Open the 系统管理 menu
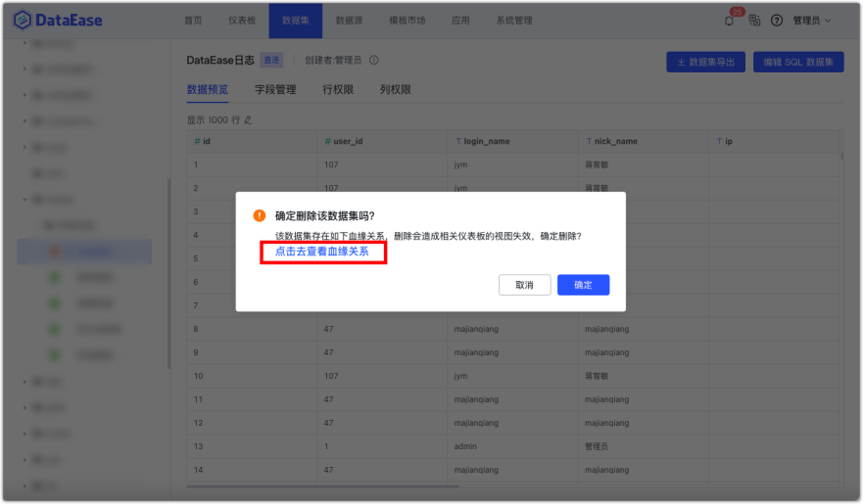 click(x=514, y=21)
